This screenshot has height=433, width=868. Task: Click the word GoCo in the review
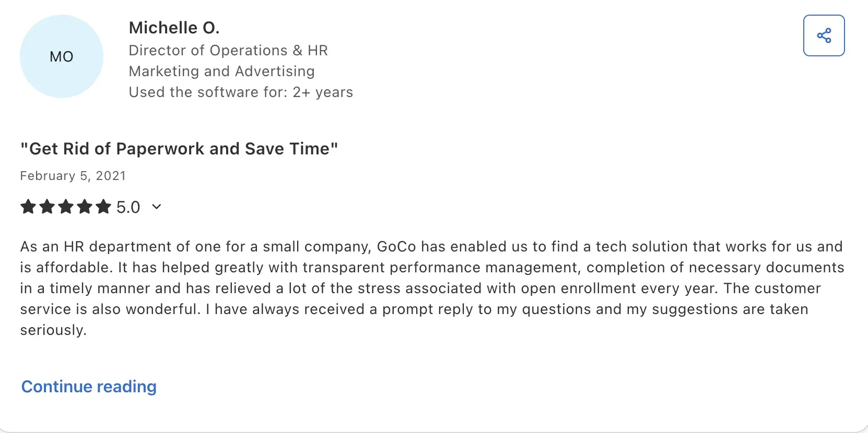tap(396, 247)
